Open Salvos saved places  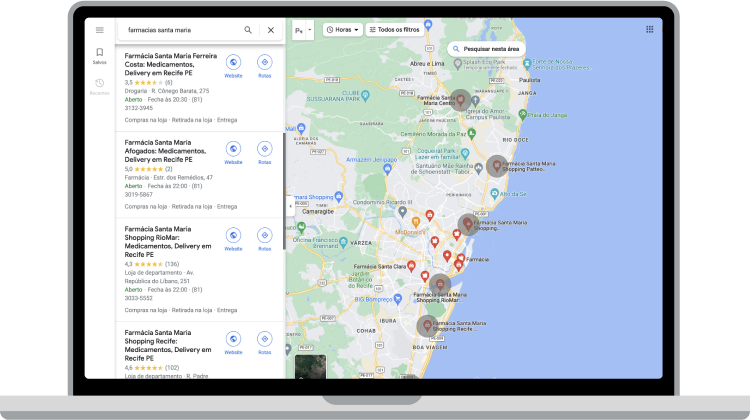pos(99,55)
